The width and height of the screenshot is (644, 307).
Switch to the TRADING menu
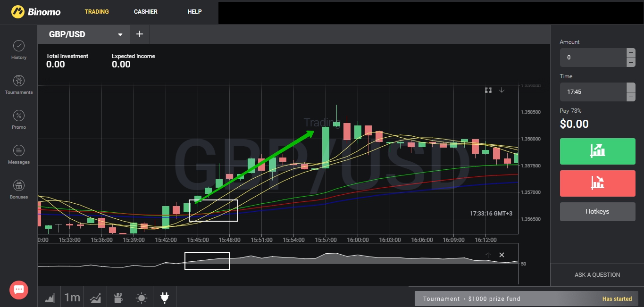(97, 11)
